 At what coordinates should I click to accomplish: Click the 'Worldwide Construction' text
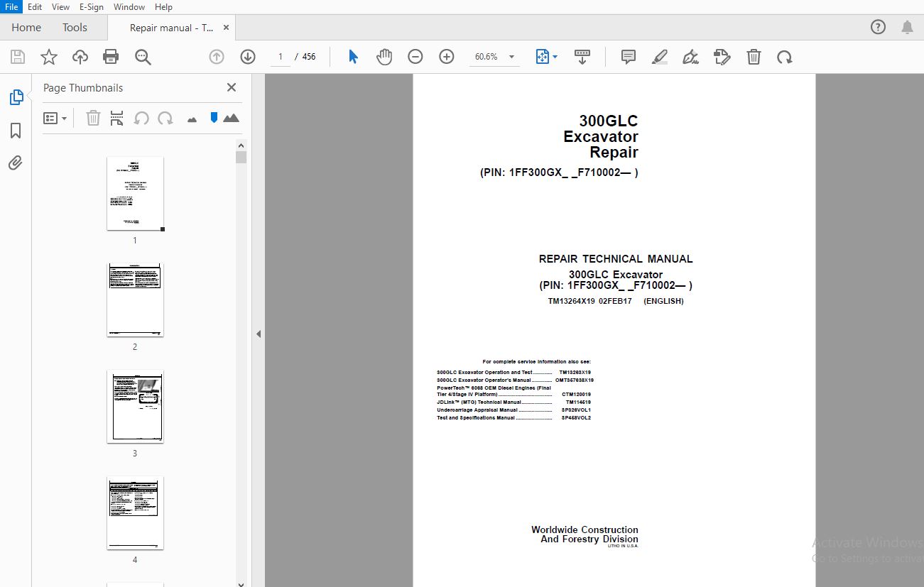click(x=585, y=530)
